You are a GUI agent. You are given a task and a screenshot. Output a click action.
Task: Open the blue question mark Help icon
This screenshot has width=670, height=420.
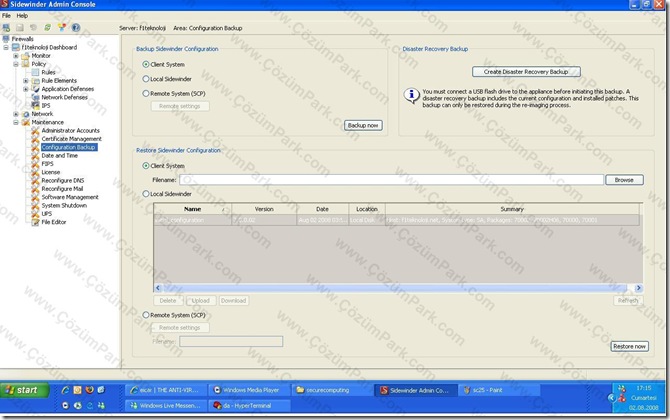coord(76,28)
